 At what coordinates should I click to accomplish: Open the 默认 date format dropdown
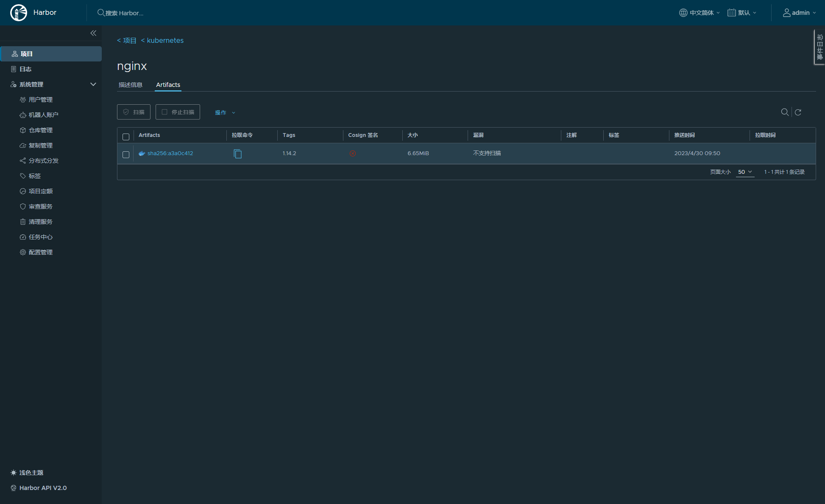(x=742, y=13)
